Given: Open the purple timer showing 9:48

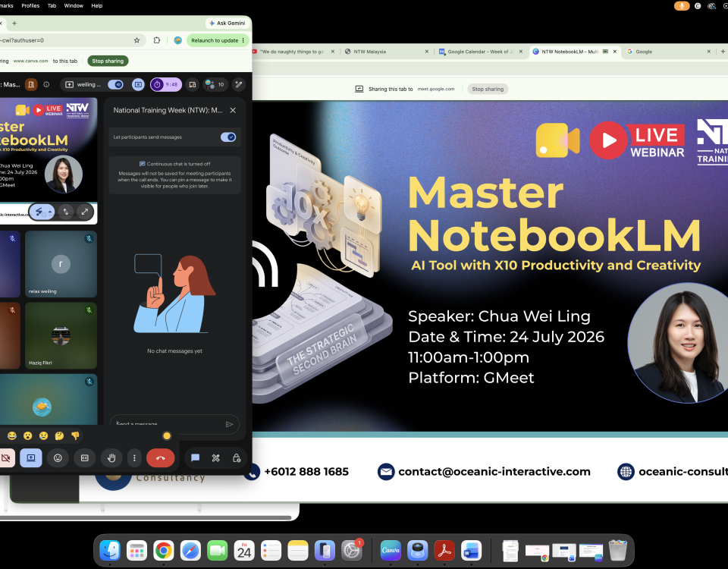Looking at the screenshot, I should click(166, 84).
